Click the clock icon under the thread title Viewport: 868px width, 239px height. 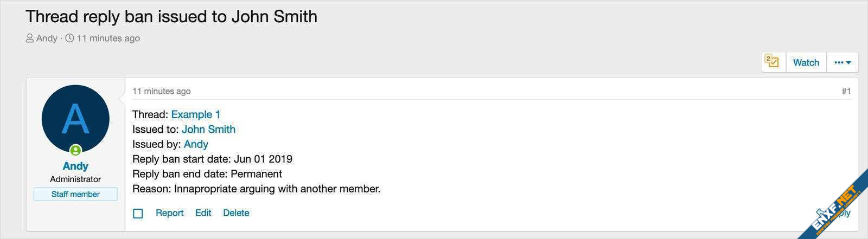pyautogui.click(x=69, y=38)
